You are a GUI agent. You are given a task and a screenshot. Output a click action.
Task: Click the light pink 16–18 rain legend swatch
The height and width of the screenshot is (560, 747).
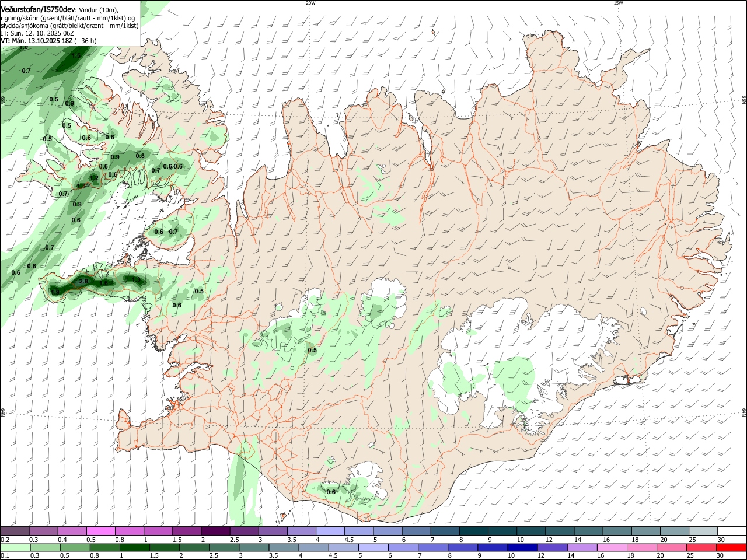(612, 547)
